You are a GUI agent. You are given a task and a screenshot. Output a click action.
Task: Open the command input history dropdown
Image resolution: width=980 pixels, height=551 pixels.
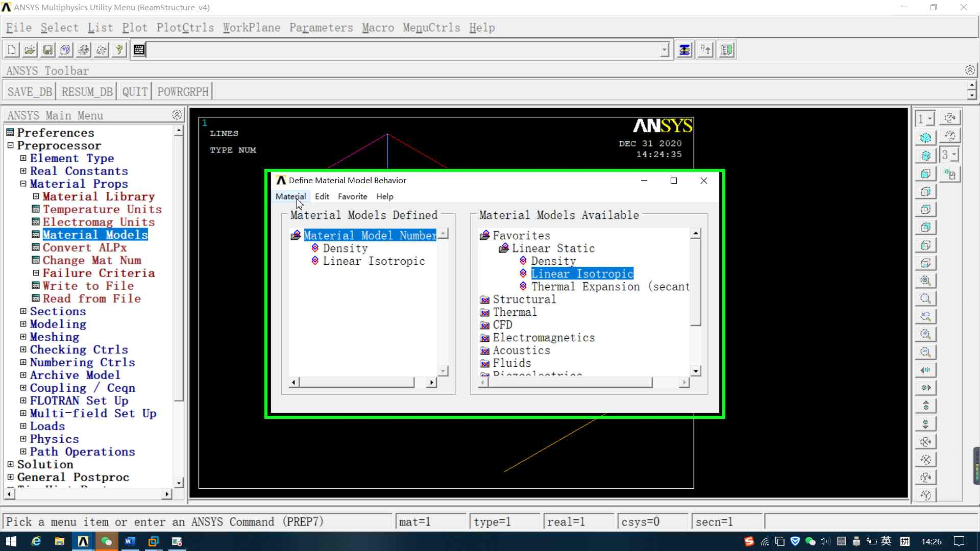coord(664,50)
